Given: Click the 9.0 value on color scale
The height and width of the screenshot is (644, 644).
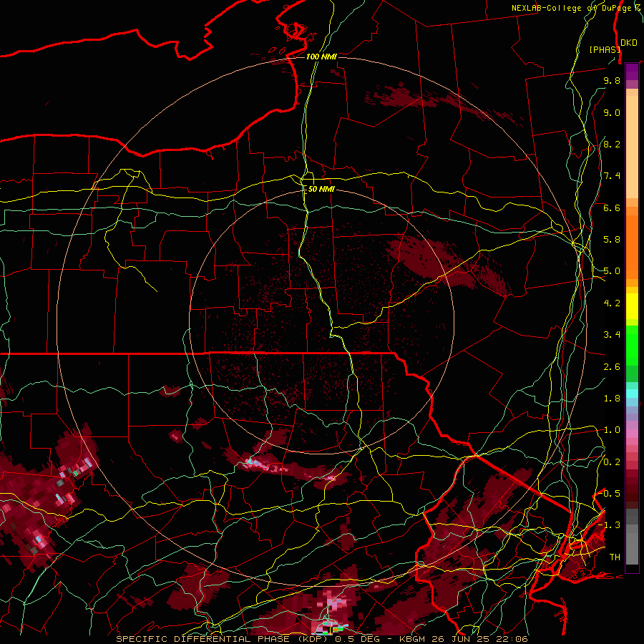Looking at the screenshot, I should click(x=612, y=112).
